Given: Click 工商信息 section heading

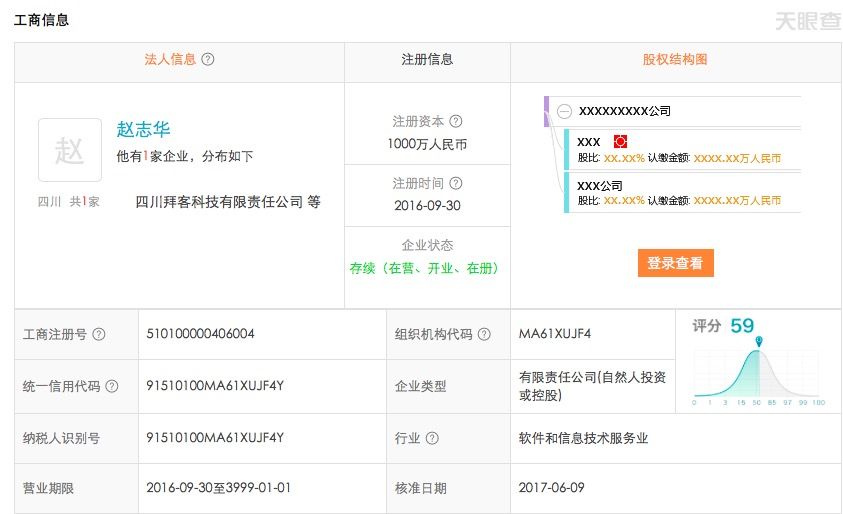Looking at the screenshot, I should (41, 20).
